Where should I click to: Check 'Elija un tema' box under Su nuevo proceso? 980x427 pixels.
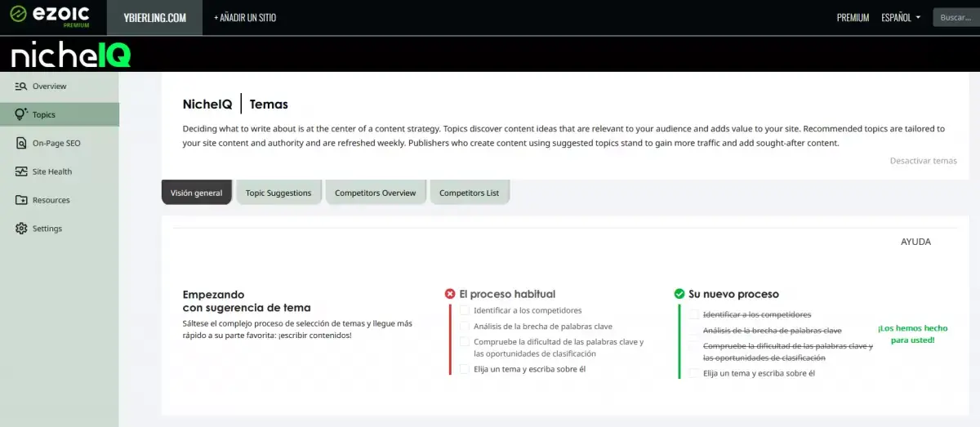coord(693,373)
